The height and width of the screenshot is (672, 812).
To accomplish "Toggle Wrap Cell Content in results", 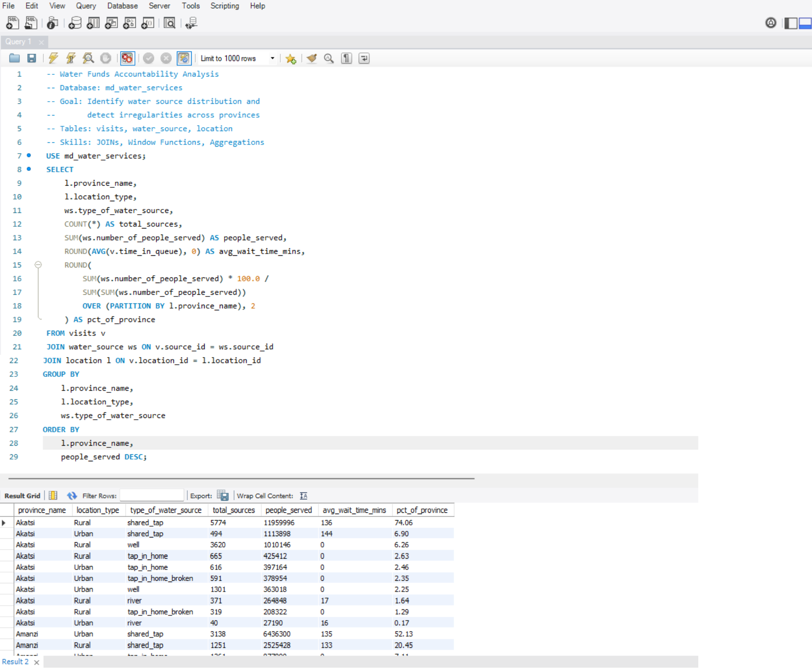I will tap(304, 496).
